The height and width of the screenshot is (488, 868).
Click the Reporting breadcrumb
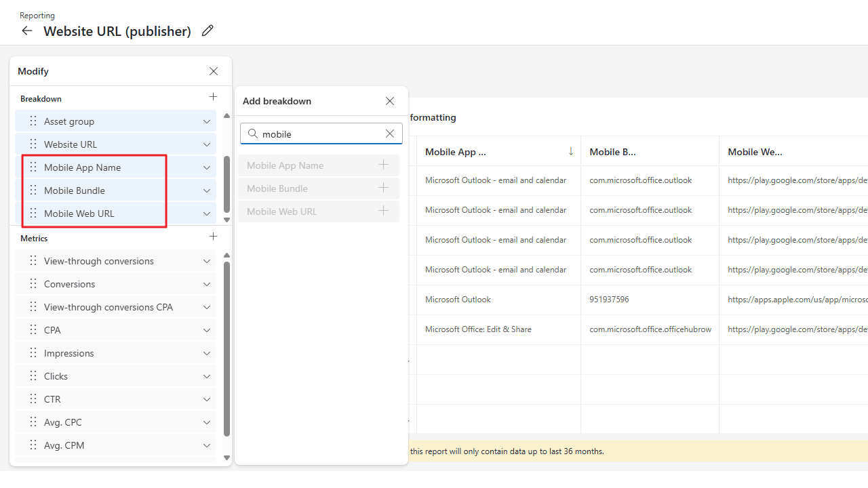click(37, 15)
